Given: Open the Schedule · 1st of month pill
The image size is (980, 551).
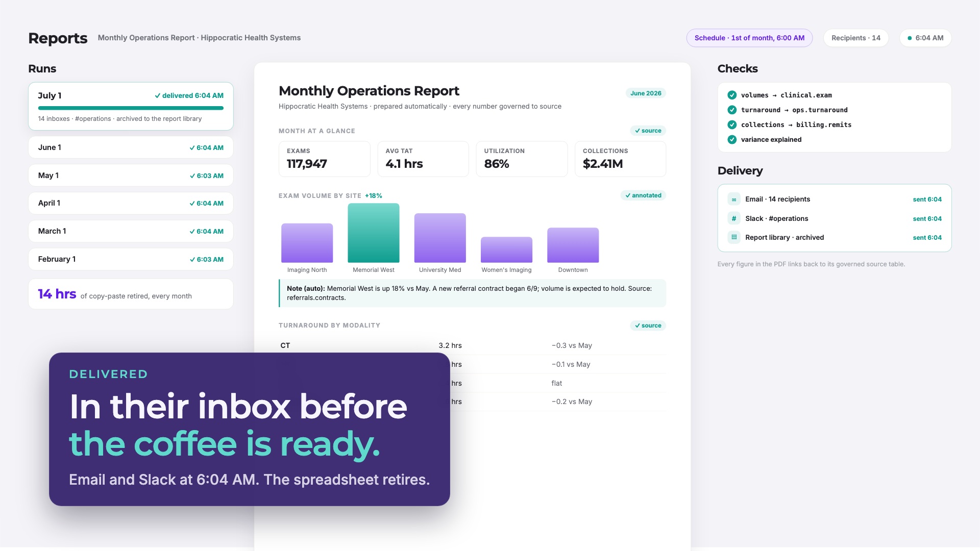Looking at the screenshot, I should click(x=749, y=38).
